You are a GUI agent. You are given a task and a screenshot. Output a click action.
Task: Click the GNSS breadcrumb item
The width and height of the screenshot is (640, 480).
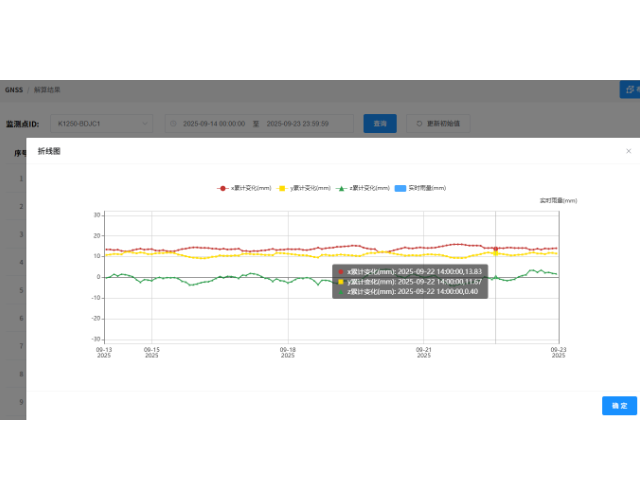coord(13,90)
